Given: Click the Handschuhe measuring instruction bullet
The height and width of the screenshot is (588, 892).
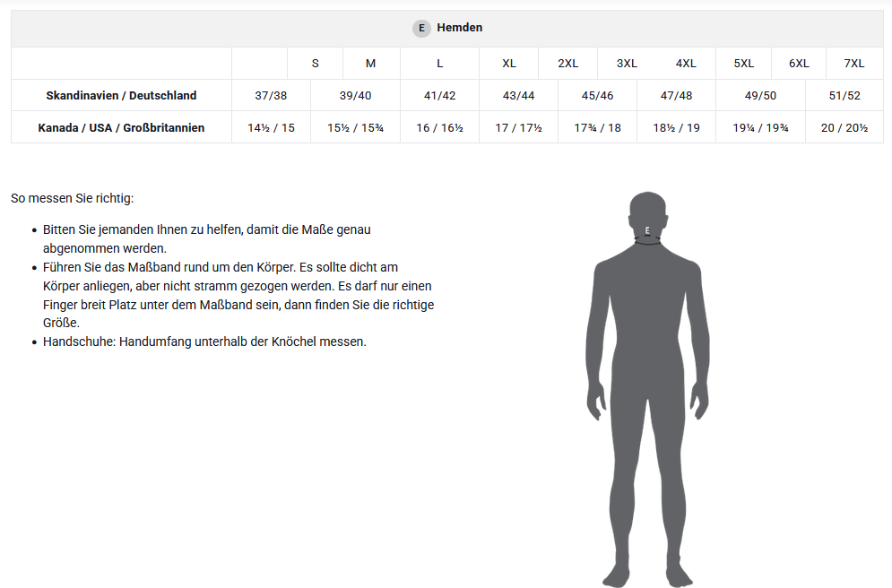Looking at the screenshot, I should tap(204, 342).
